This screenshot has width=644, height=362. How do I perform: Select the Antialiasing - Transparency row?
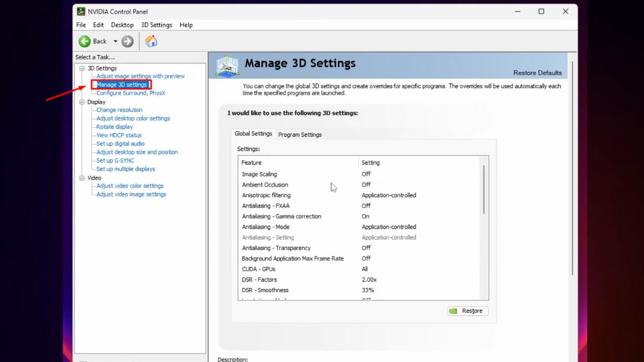pyautogui.click(x=360, y=248)
